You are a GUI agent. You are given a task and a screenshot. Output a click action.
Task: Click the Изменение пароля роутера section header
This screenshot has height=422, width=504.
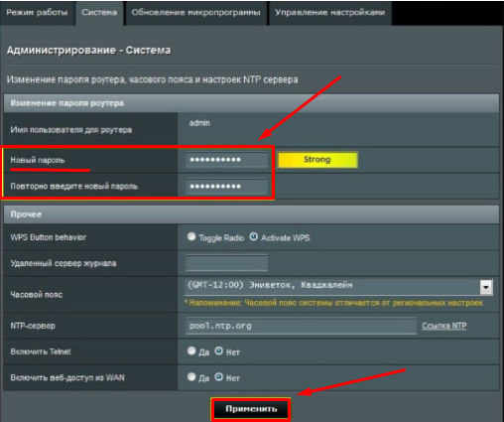pos(251,103)
